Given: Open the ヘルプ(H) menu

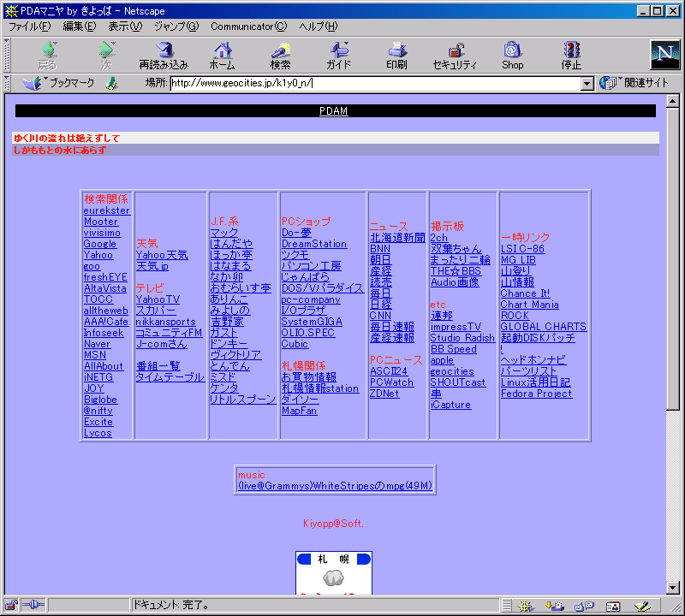Looking at the screenshot, I should 318,27.
